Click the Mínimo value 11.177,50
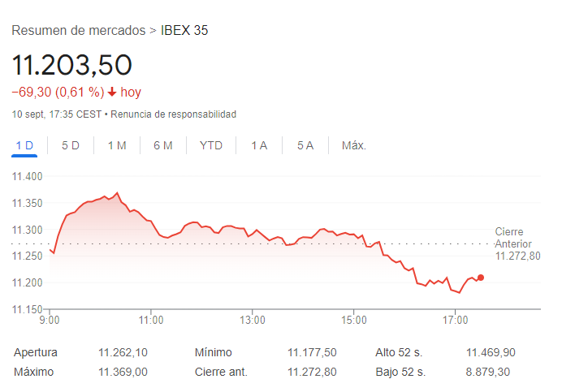The image size is (562, 392). tap(312, 352)
